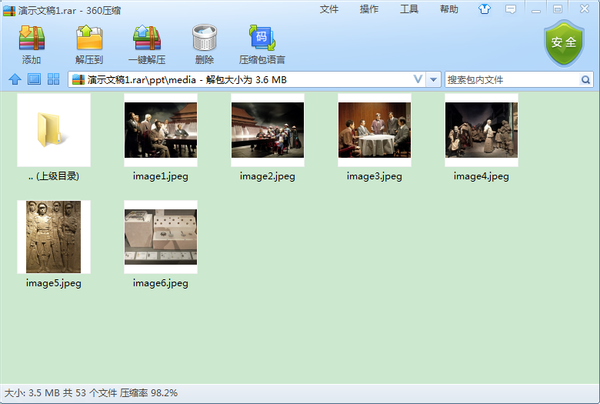This screenshot has width=600, height=404.
Task: Open the 文件 menu
Action: coord(329,9)
